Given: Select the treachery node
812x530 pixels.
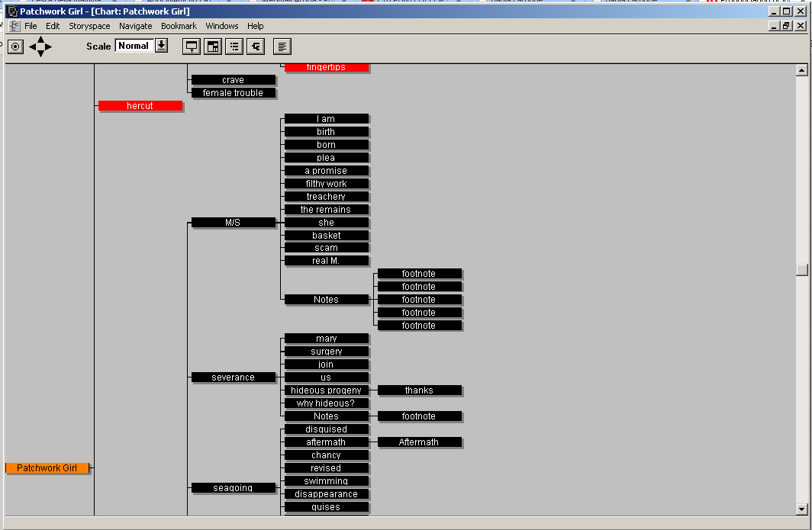Looking at the screenshot, I should pyautogui.click(x=327, y=196).
